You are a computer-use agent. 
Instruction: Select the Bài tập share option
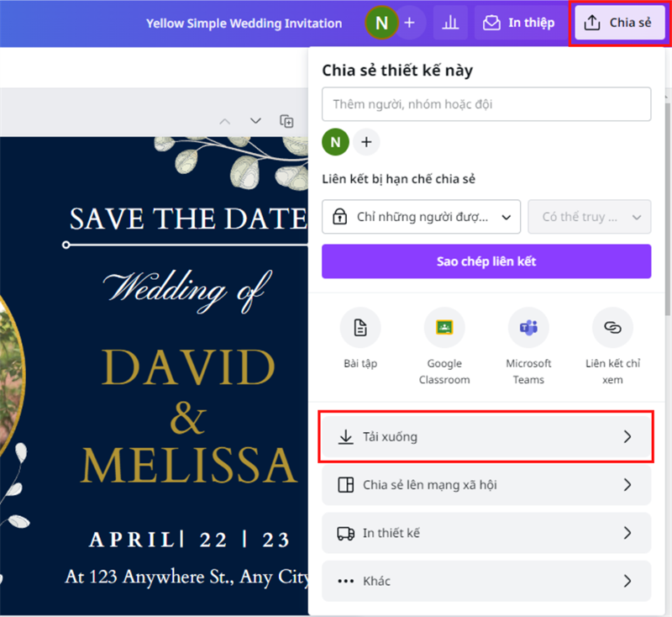click(x=360, y=328)
